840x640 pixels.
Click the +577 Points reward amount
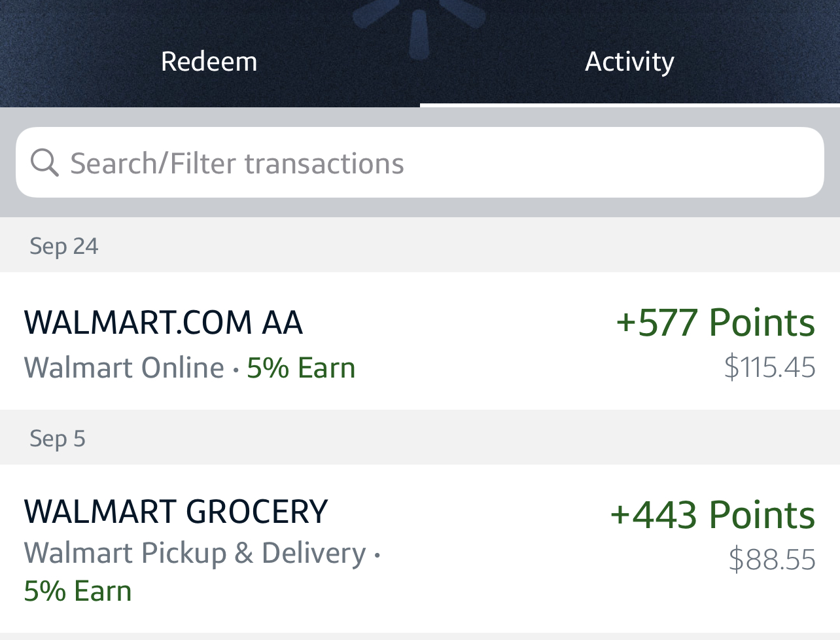click(715, 322)
